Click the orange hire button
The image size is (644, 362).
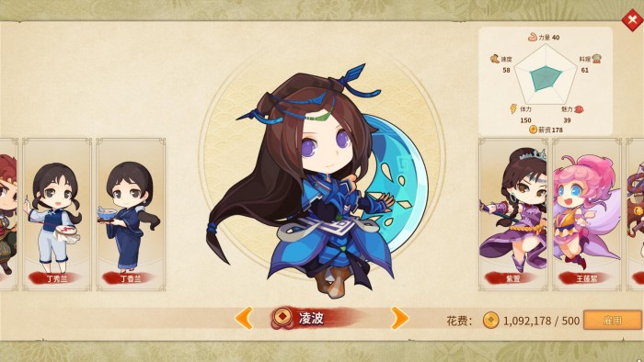(612, 320)
